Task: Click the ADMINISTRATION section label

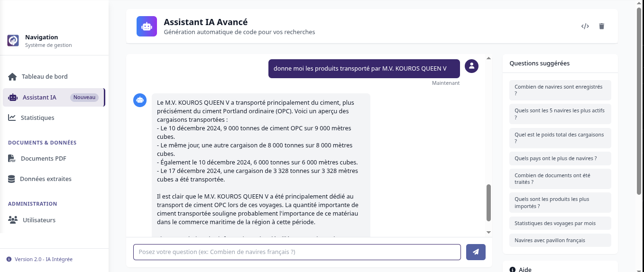Action: [x=33, y=204]
